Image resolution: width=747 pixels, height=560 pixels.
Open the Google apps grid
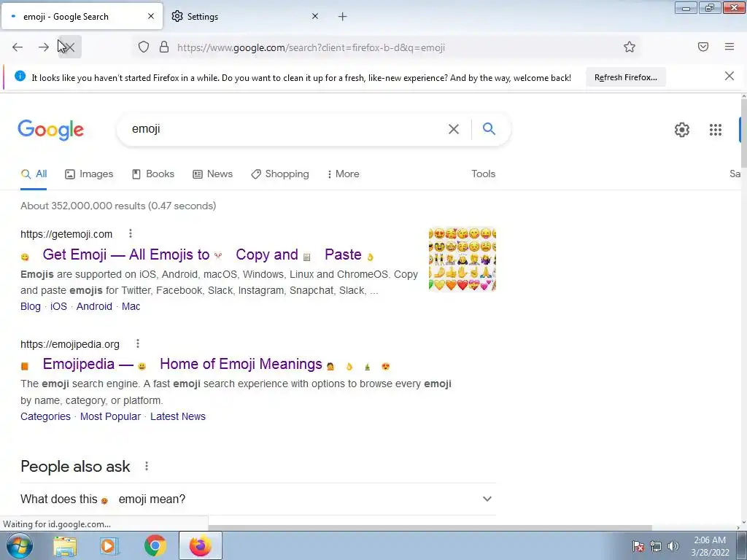point(715,130)
